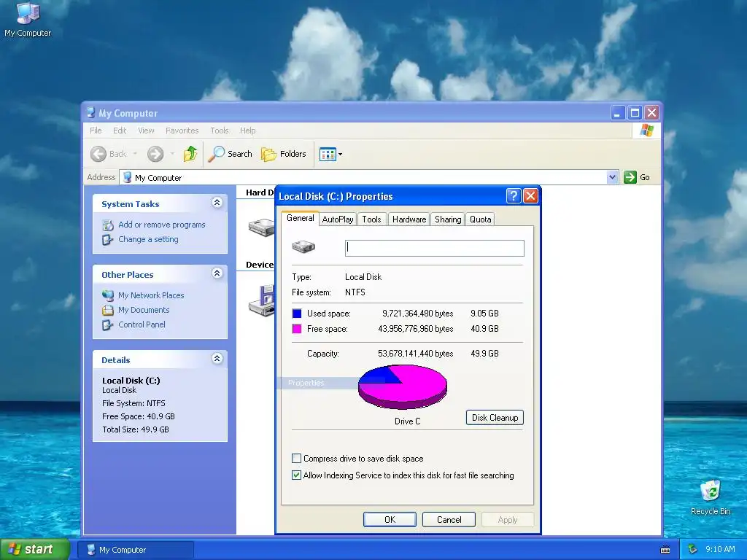This screenshot has height=560, width=747.
Task: Click the tray icon beside the clock
Action: (x=693, y=550)
